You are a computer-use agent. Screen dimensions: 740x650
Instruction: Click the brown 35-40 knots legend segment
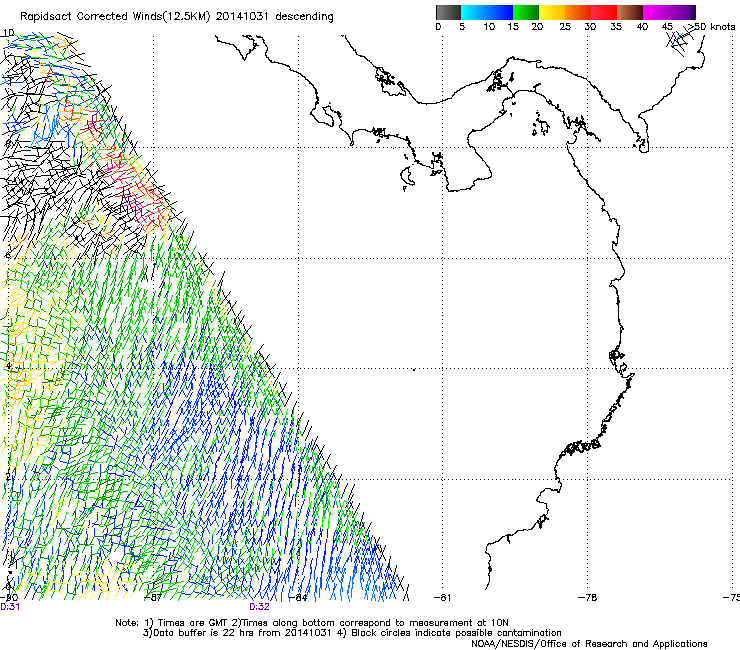630,12
